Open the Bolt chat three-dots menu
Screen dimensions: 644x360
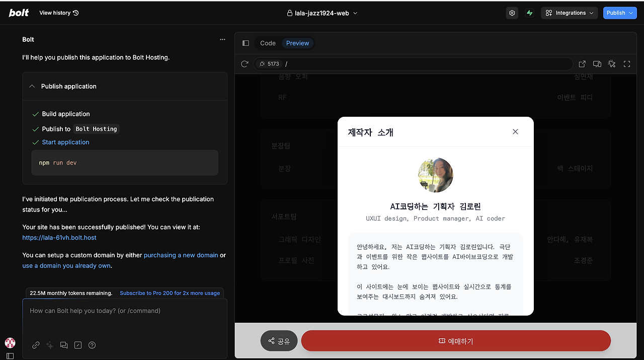click(x=222, y=39)
